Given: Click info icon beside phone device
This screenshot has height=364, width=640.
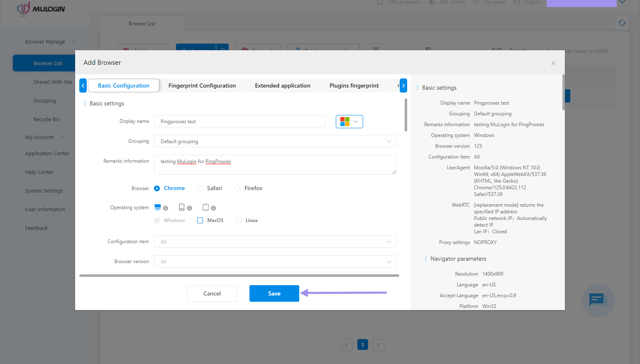Looking at the screenshot, I should [x=213, y=208].
